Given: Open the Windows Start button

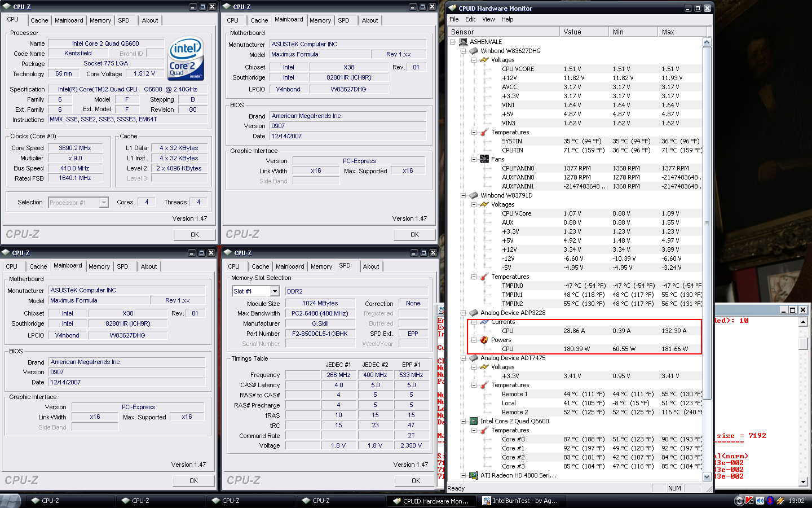Looking at the screenshot, I should (x=11, y=501).
